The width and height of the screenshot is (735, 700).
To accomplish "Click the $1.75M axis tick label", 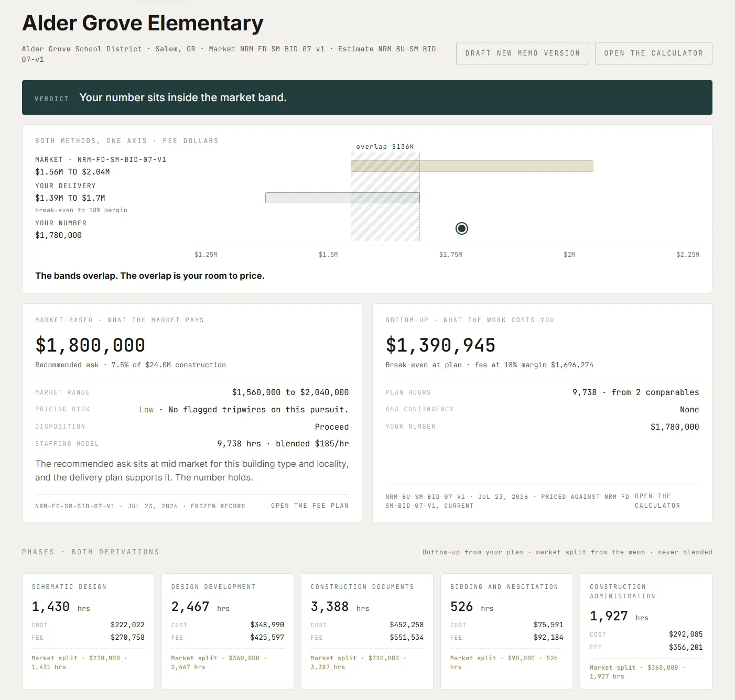I will 451,255.
